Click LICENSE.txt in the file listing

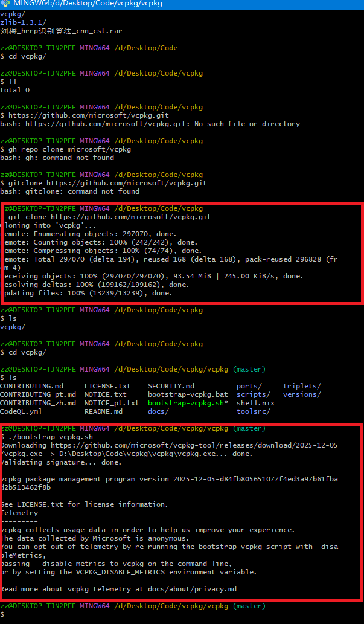[x=107, y=386]
